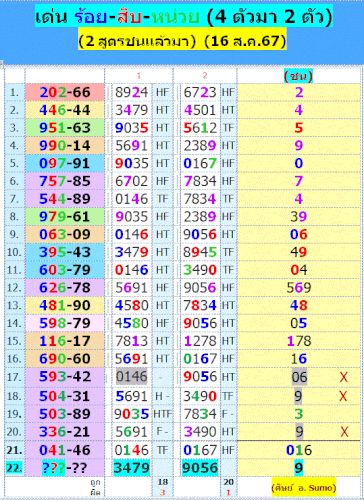The height and width of the screenshot is (500, 364).
Task: Click the column 1 header
Action: pyautogui.click(x=139, y=76)
